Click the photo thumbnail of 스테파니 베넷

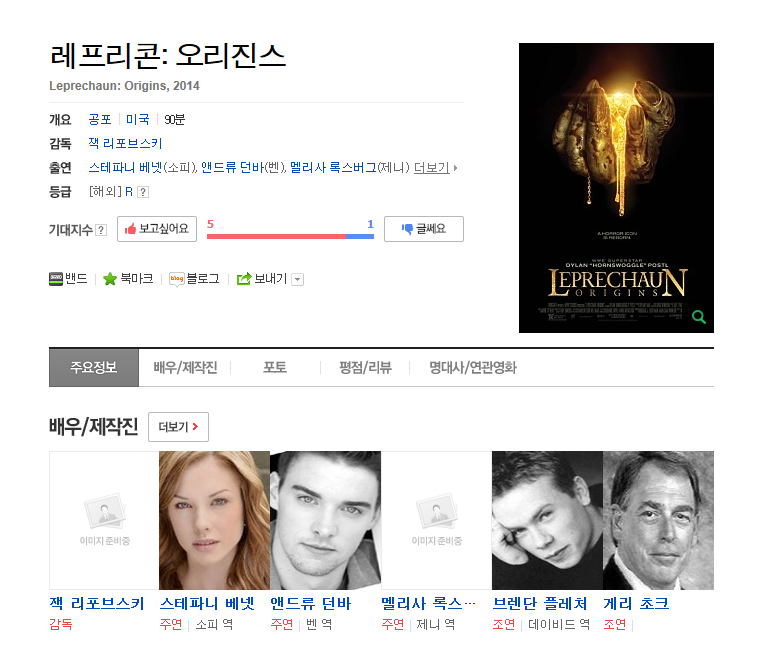214,520
